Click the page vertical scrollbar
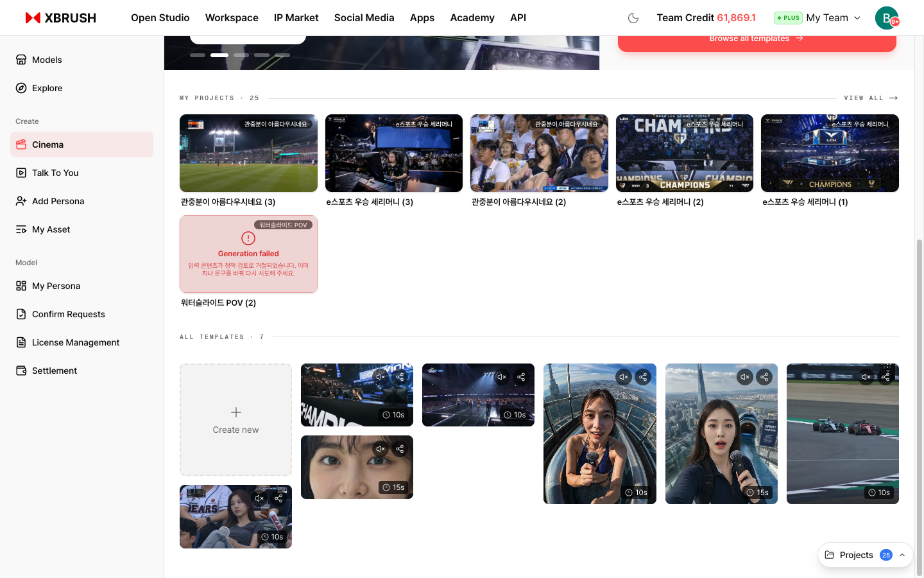The image size is (924, 578). click(920, 408)
